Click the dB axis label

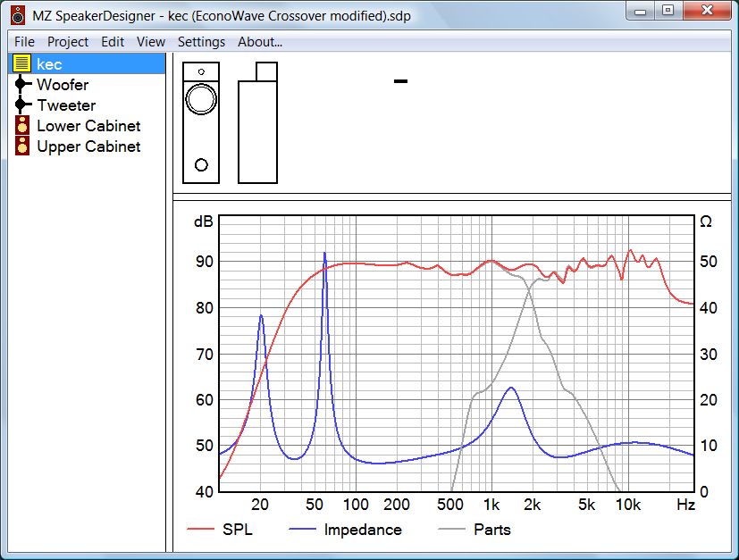click(x=204, y=221)
